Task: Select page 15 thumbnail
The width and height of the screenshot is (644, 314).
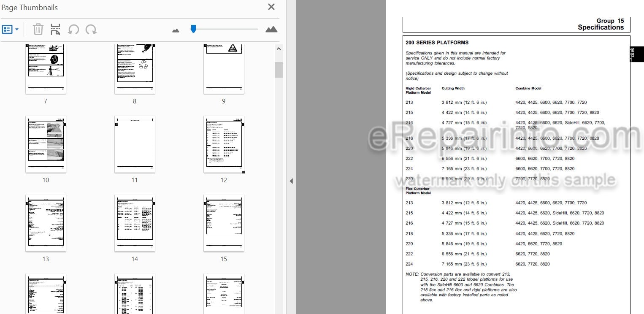Action: pyautogui.click(x=224, y=223)
